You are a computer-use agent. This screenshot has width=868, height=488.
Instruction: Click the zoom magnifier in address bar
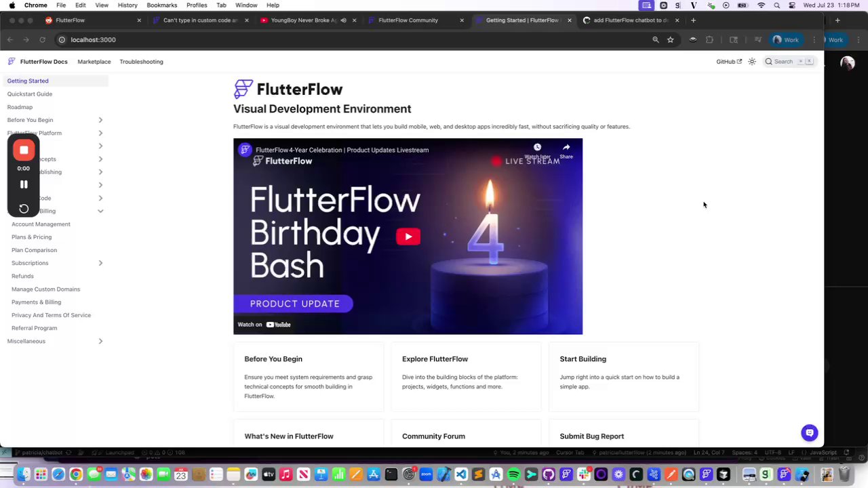pyautogui.click(x=656, y=40)
